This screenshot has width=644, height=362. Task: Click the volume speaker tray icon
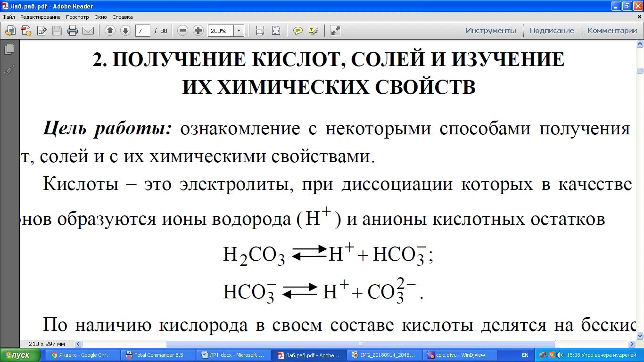(x=560, y=355)
